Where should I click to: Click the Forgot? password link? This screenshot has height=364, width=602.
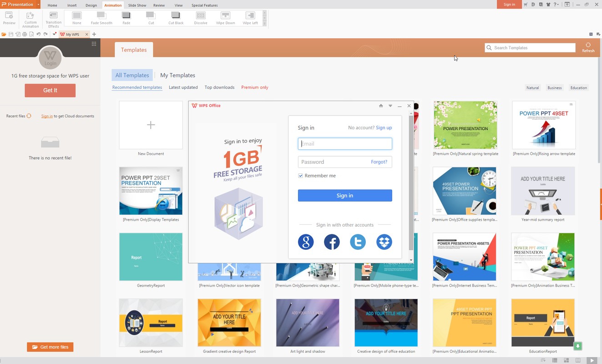click(379, 162)
